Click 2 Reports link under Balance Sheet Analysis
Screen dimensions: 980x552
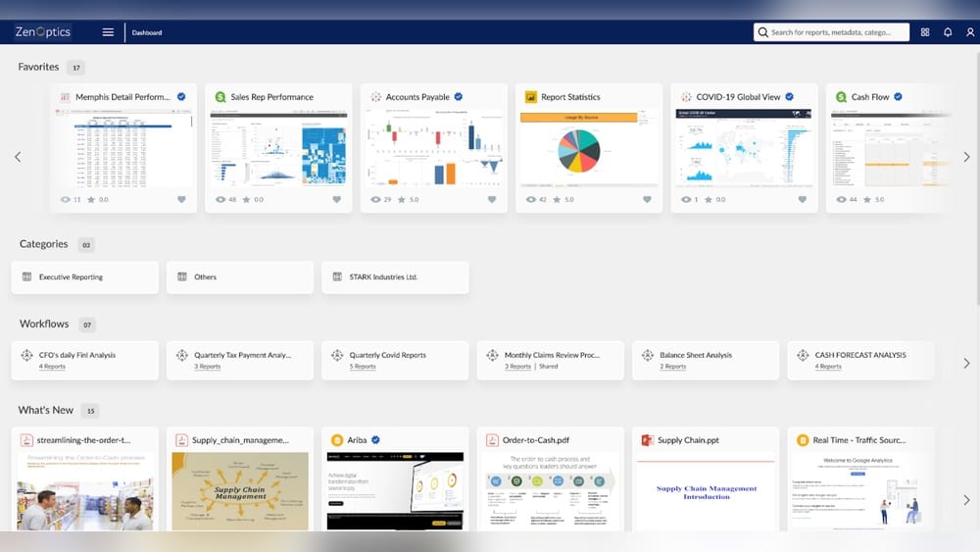pos(672,367)
